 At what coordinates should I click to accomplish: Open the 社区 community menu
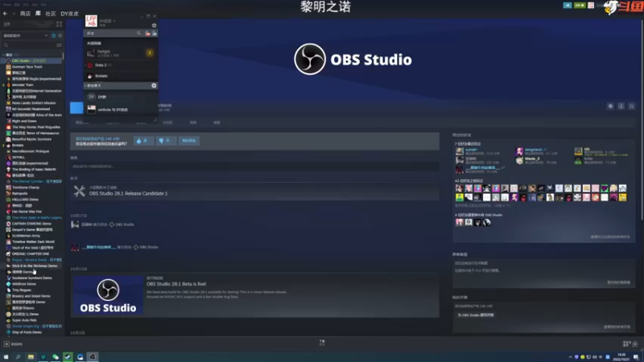coord(51,14)
